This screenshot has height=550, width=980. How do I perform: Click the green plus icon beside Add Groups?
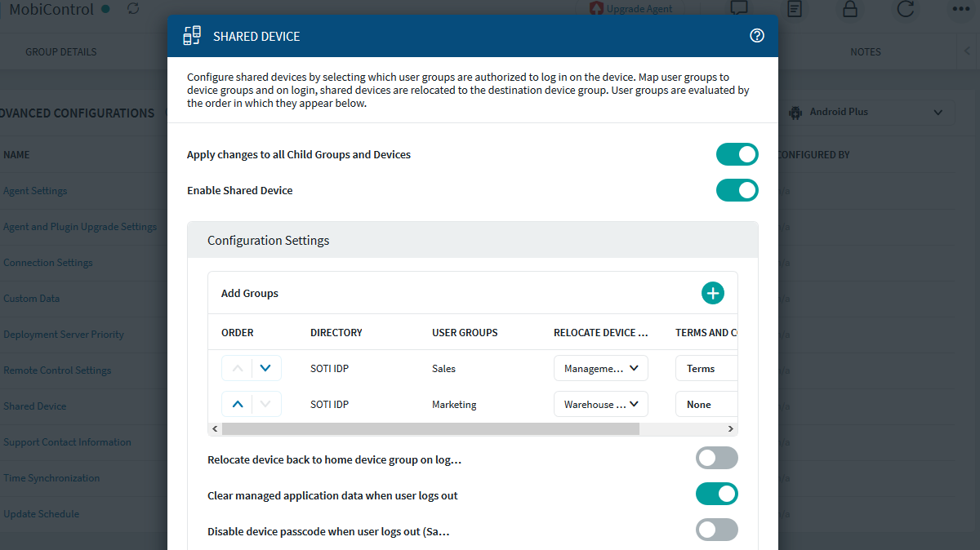[712, 292]
